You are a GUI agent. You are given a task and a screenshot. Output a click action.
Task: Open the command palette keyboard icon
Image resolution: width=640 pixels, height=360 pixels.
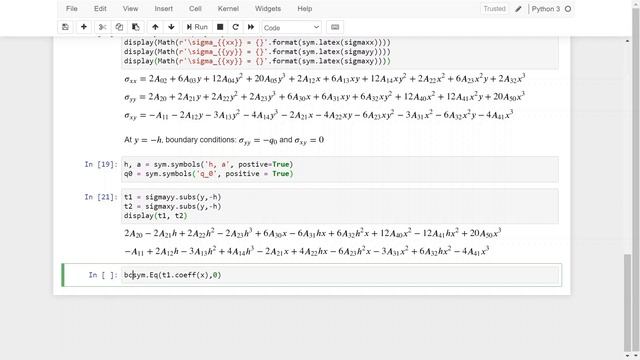335,27
